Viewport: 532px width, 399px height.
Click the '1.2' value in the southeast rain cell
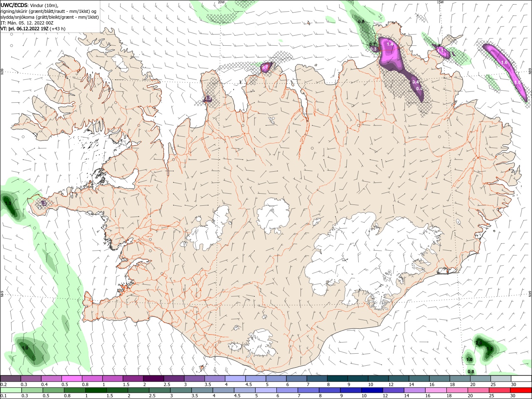tap(489, 349)
